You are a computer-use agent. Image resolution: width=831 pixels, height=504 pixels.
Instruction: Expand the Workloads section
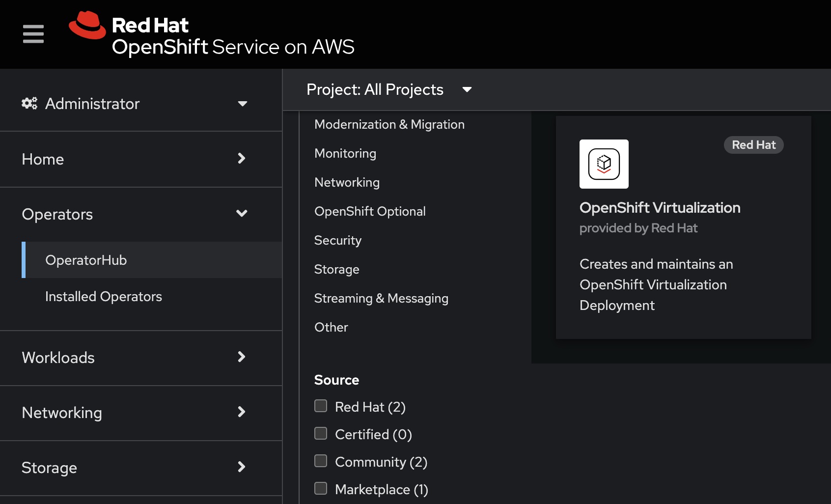pos(241,357)
